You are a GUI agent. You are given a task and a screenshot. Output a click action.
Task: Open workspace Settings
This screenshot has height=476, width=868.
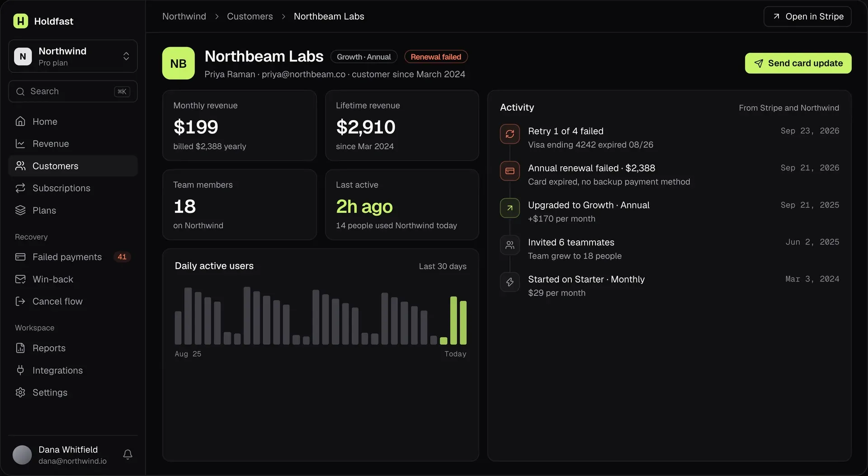[x=73, y=392]
